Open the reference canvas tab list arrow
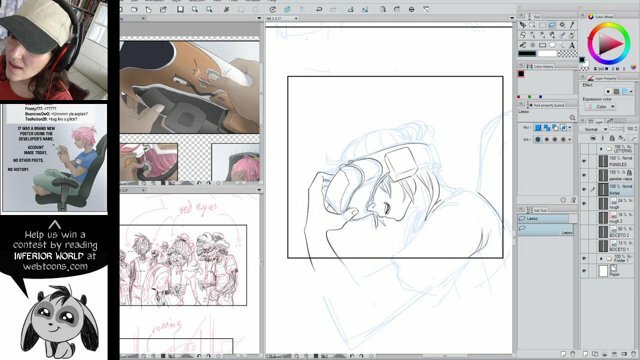Image resolution: width=640 pixels, height=360 pixels. click(259, 18)
